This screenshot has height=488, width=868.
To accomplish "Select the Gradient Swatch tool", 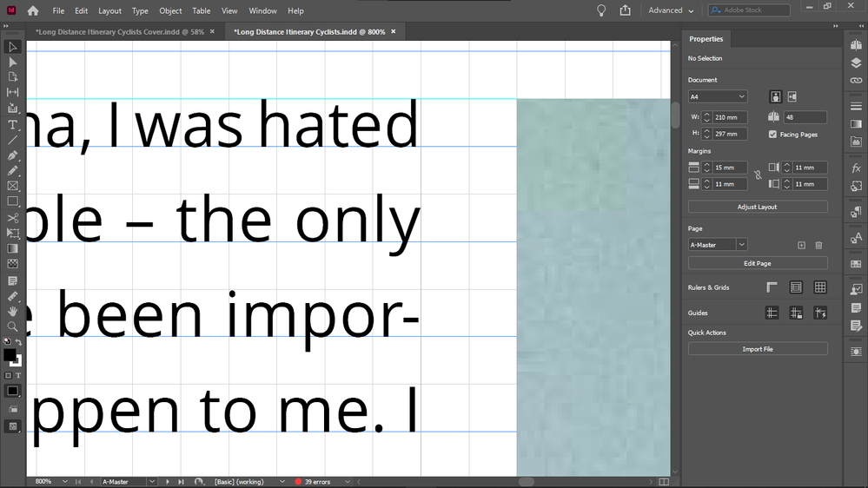I will coord(12,248).
